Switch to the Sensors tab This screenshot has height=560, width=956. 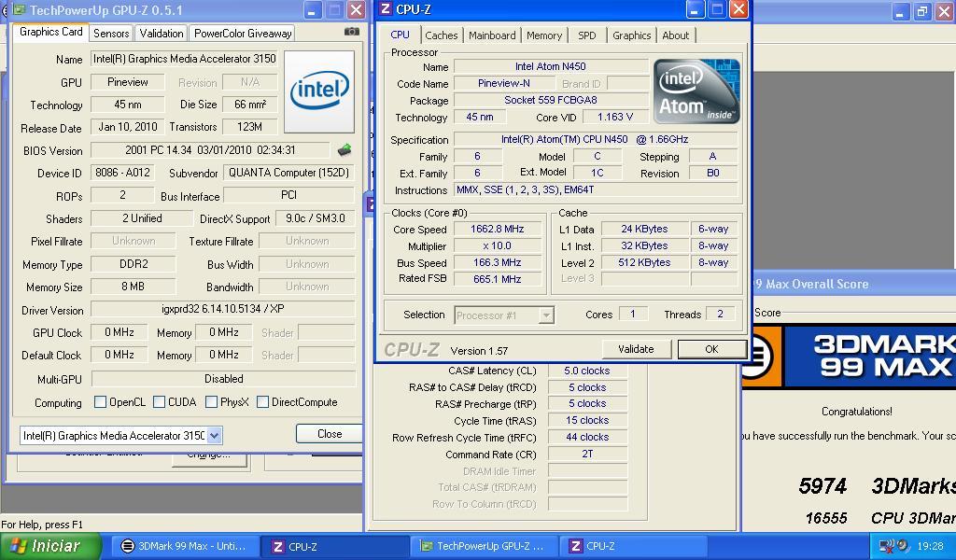coord(111,34)
